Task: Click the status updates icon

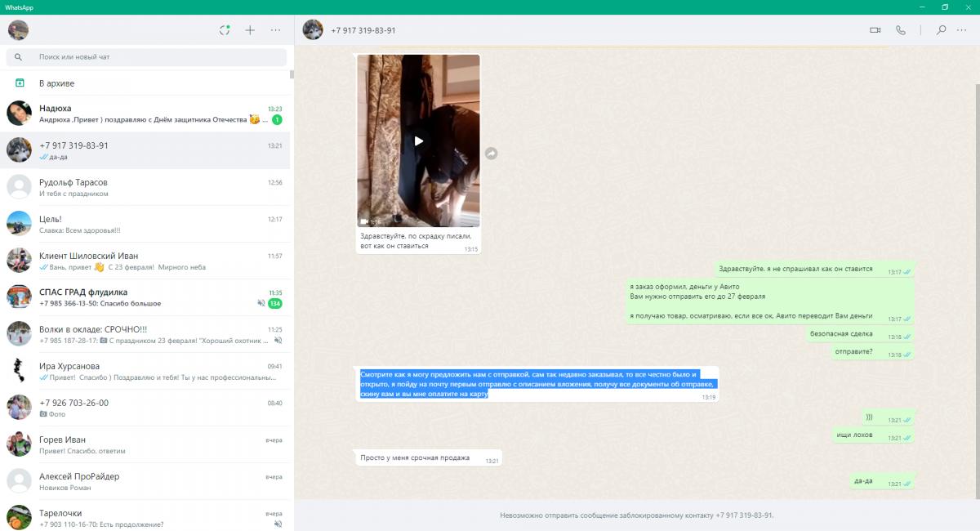Action: pyautogui.click(x=225, y=30)
